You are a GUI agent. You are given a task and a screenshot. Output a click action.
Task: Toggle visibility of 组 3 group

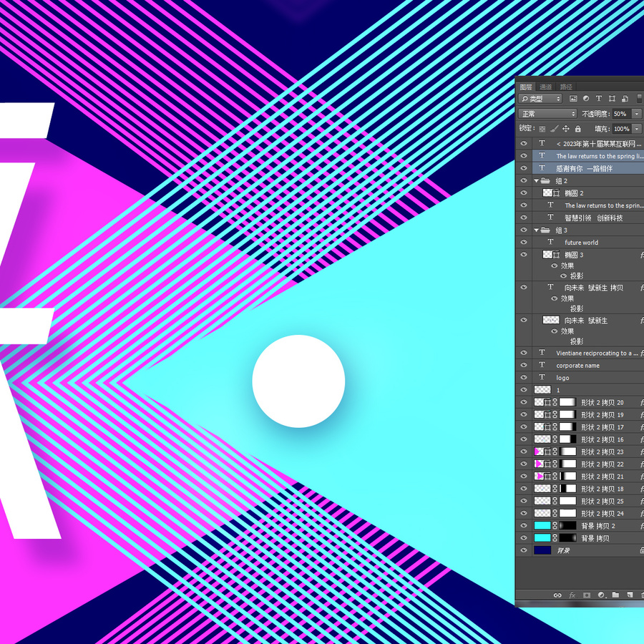(524, 230)
